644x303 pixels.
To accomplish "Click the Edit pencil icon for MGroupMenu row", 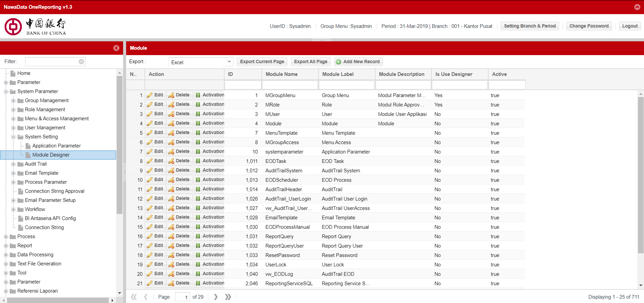I will pyautogui.click(x=150, y=95).
